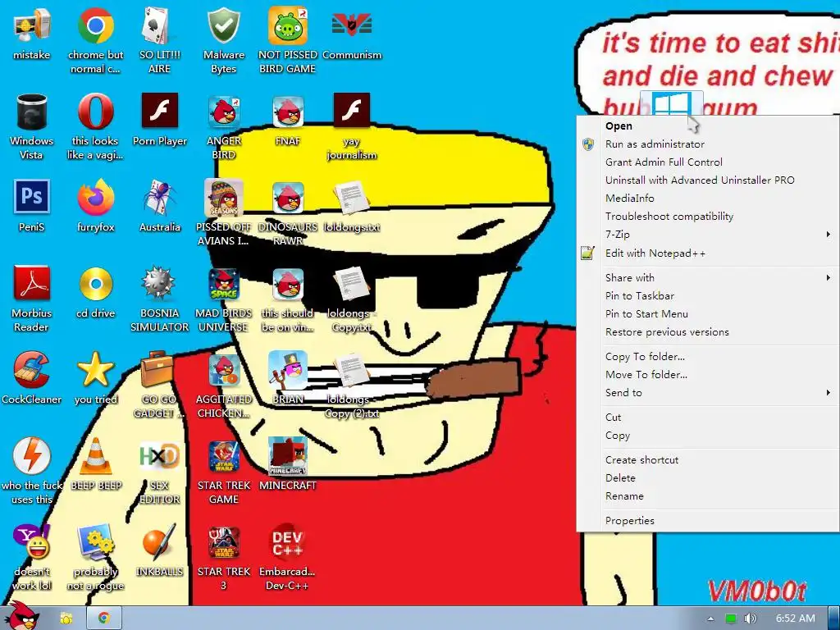Click the 'BOSNIA SIMULATOR' minesweeper icon
This screenshot has width=840, height=630.
point(159,283)
